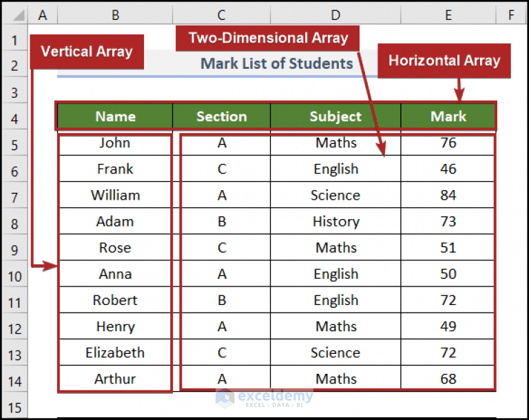Select the mark cell 50

(x=448, y=273)
